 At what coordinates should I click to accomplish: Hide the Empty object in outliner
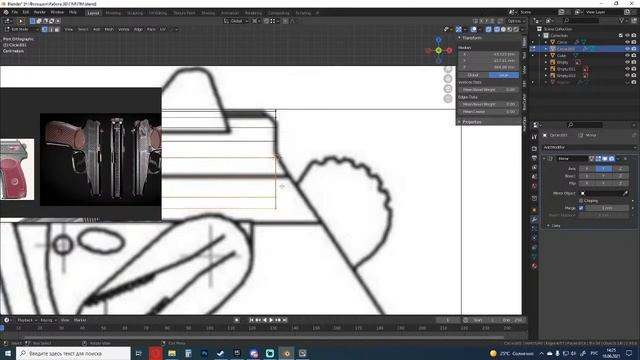click(627, 62)
